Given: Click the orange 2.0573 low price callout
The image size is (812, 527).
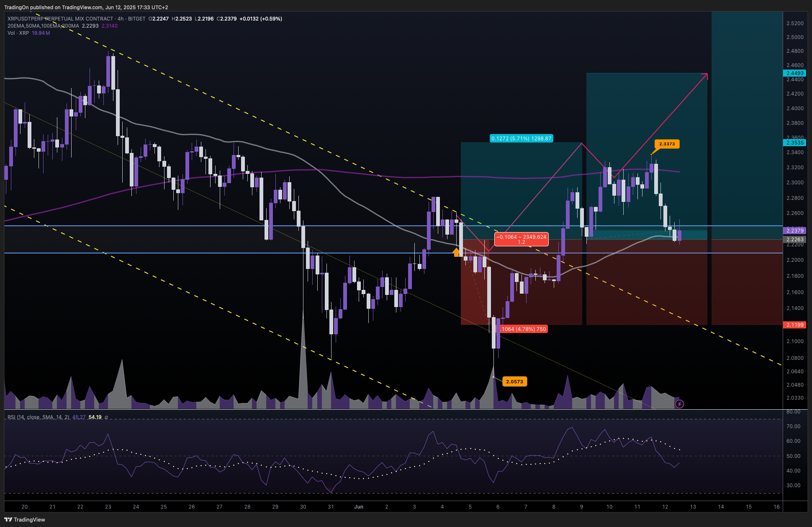Looking at the screenshot, I should [514, 382].
